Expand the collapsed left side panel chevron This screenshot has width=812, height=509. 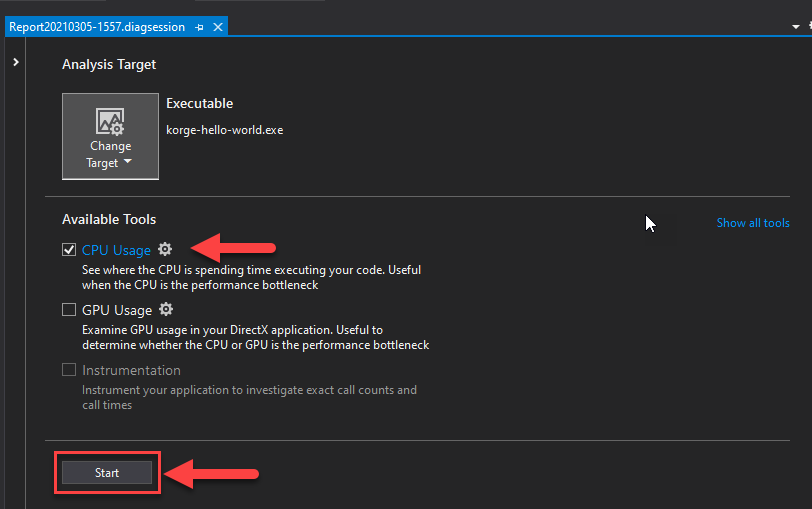(16, 63)
